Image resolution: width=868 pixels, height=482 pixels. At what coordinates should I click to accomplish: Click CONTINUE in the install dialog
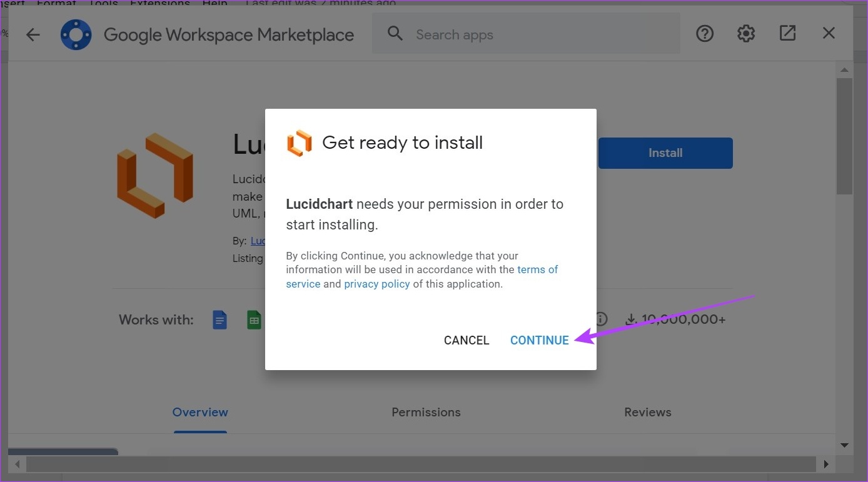tap(540, 340)
